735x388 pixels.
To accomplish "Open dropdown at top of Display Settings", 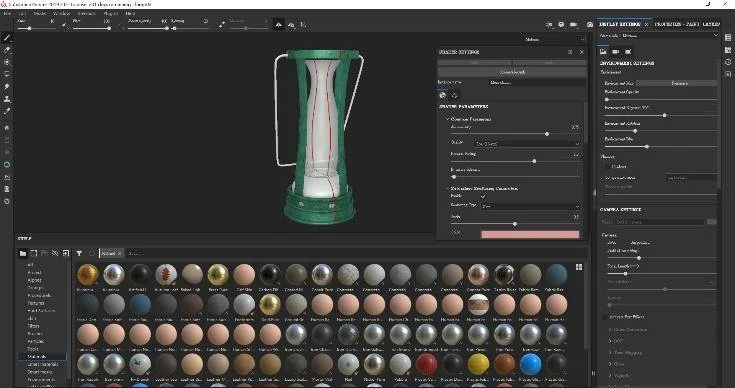I will coord(670,35).
